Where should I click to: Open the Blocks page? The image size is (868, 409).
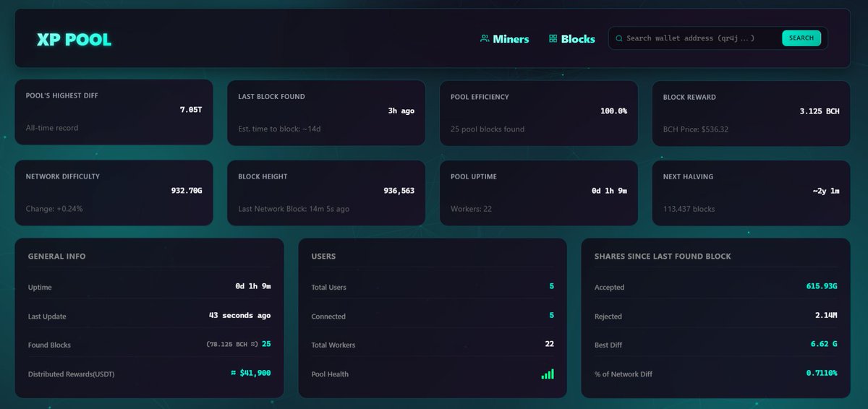point(571,39)
